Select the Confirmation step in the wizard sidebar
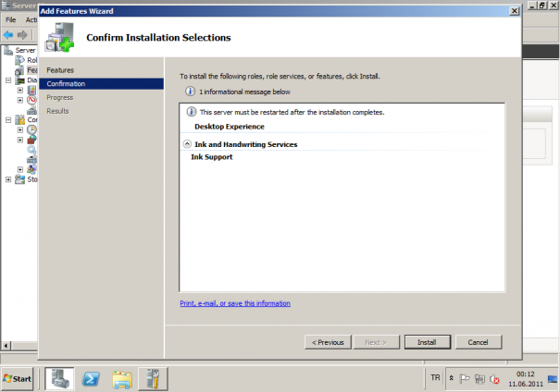560x392 pixels. click(101, 83)
